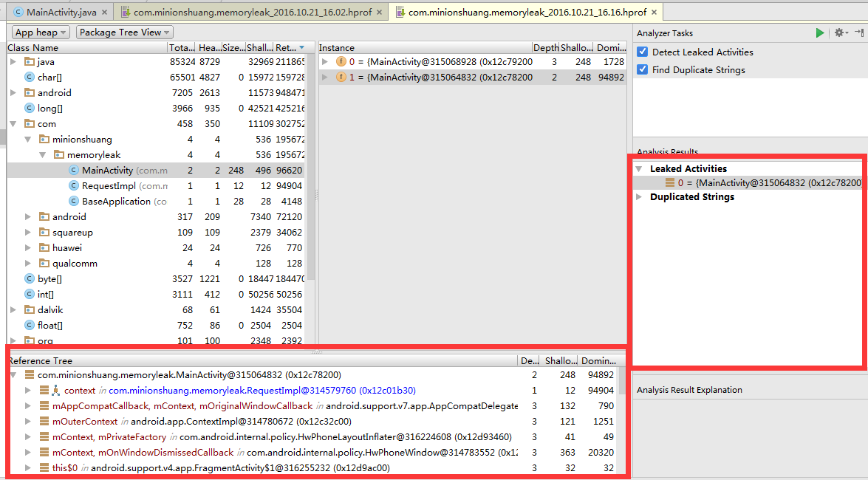The image size is (868, 480).
Task: Open the Package Tree View dropdown
Action: (124, 32)
